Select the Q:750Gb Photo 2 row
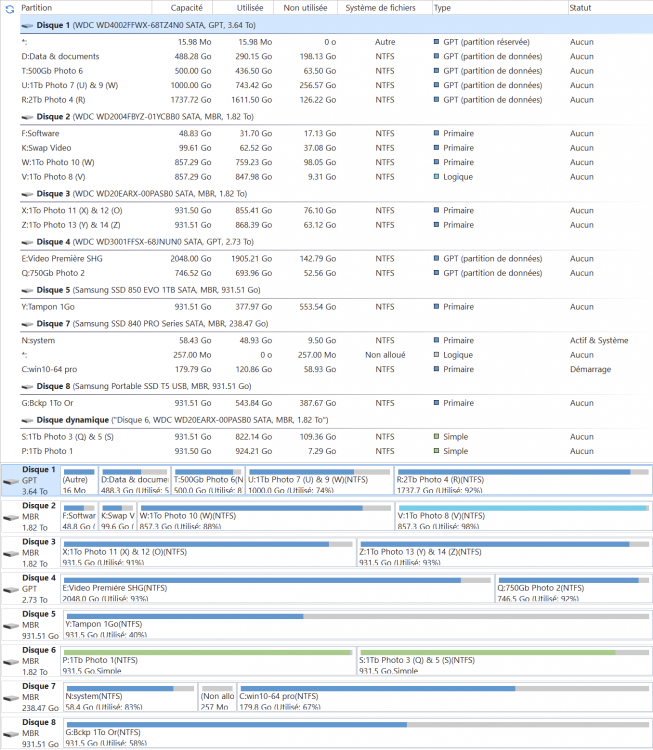Viewport: 653px width, 750px height. (x=336, y=273)
